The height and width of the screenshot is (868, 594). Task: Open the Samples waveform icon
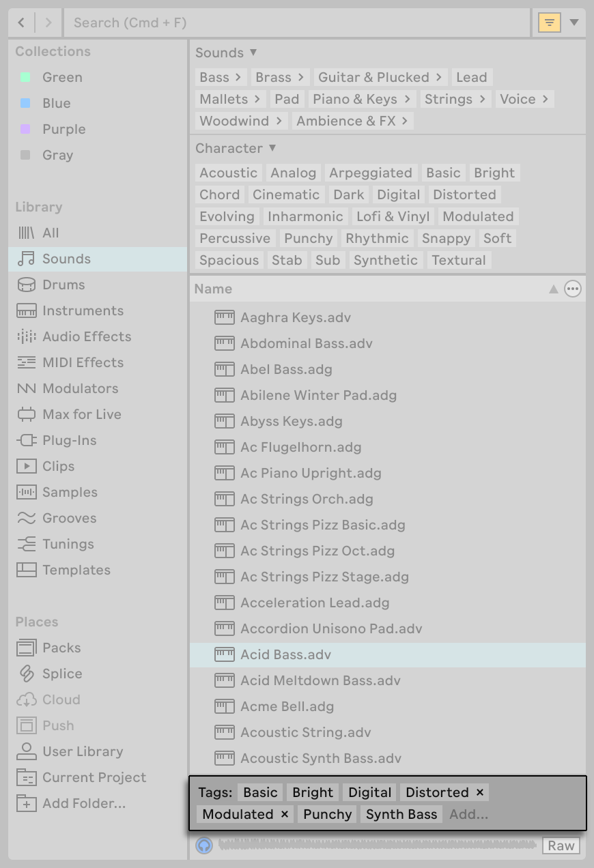[26, 492]
